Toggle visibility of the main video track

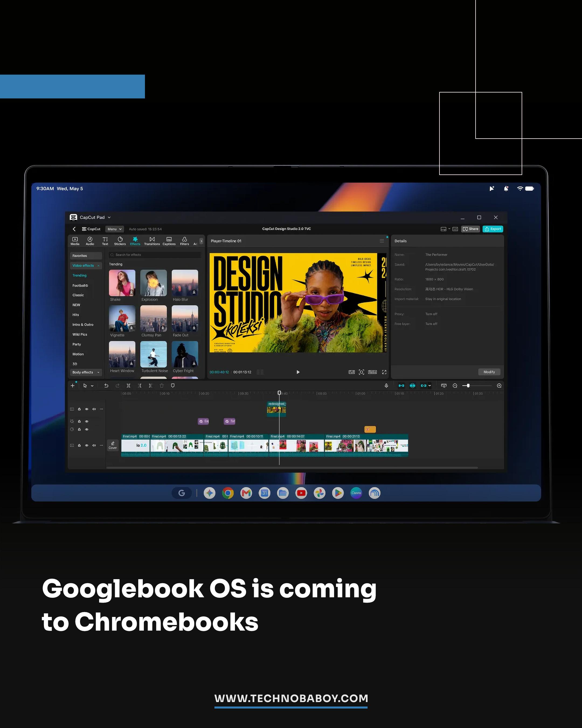tap(87, 445)
